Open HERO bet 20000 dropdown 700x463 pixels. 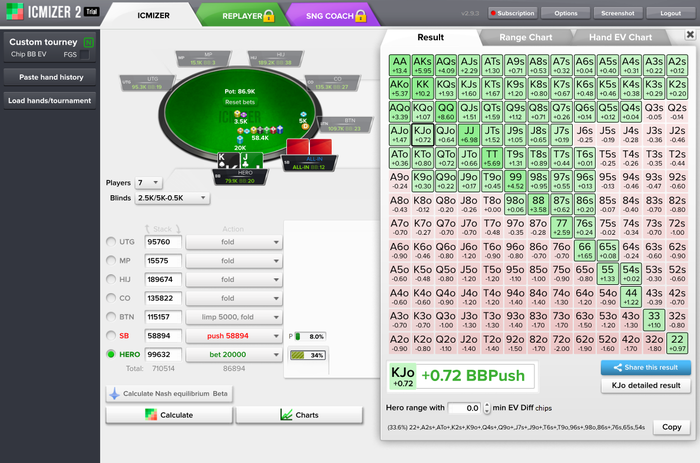coord(234,355)
